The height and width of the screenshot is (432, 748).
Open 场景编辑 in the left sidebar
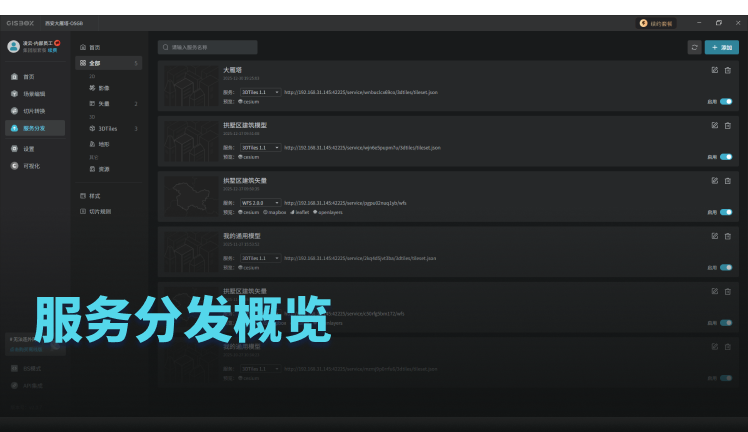pyautogui.click(x=34, y=93)
